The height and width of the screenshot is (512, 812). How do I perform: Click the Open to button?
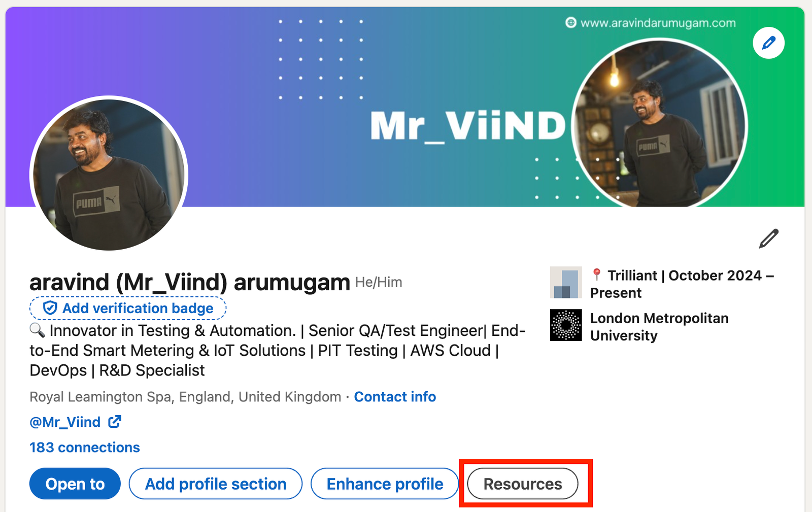[x=75, y=484]
